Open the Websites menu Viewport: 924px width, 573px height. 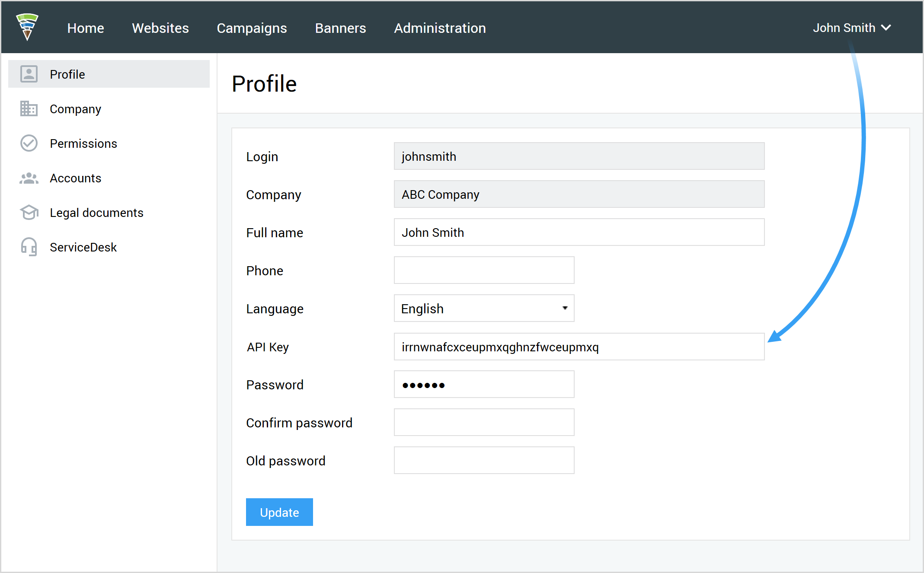[x=160, y=28]
